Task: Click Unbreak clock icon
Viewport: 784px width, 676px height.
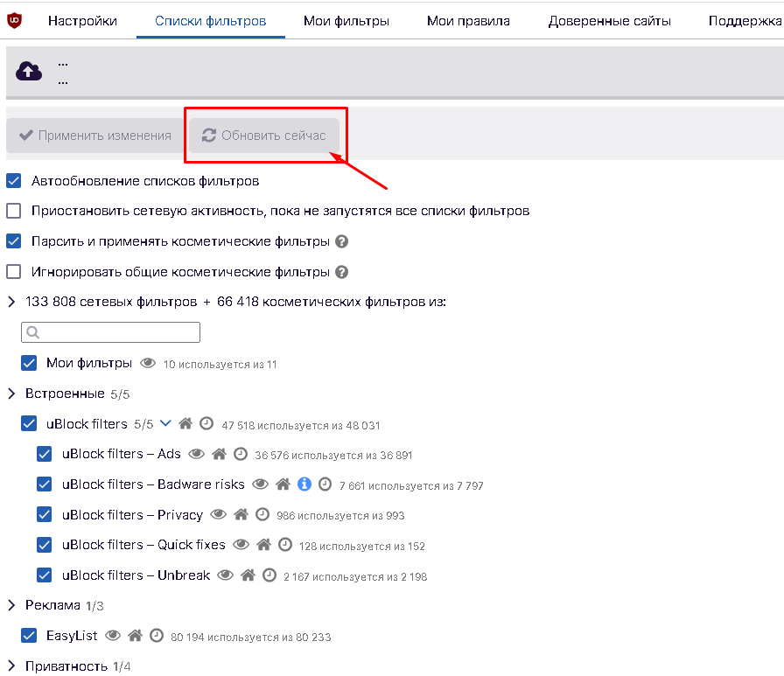Action: click(269, 575)
